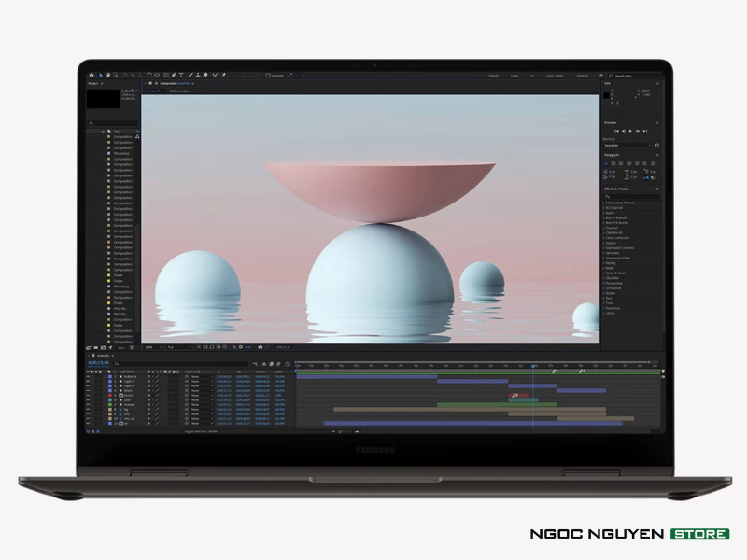The height and width of the screenshot is (560, 747).
Task: Toggle visibility of the Leaf layer
Action: [89, 399]
